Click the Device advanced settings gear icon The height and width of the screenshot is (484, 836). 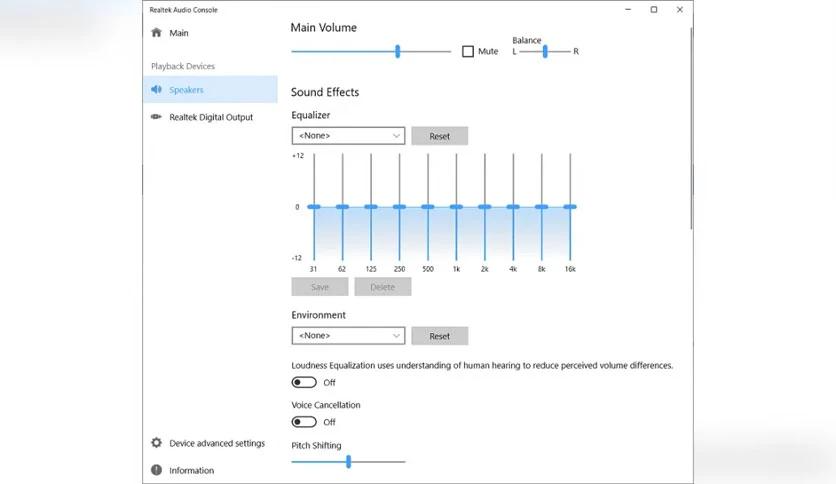pyautogui.click(x=156, y=442)
